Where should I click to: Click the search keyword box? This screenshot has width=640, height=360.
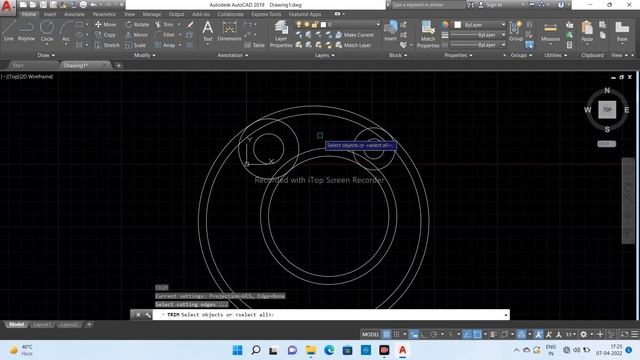[x=429, y=5]
